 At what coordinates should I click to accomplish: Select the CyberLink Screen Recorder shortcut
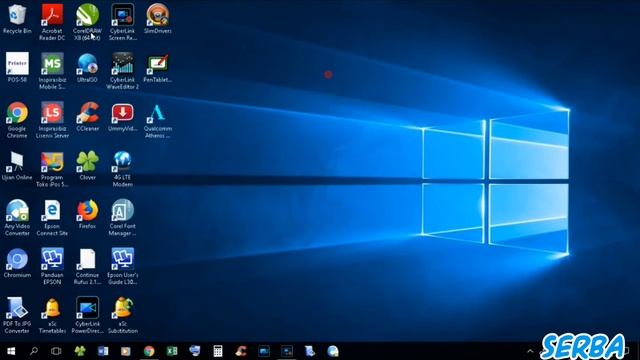point(122,22)
